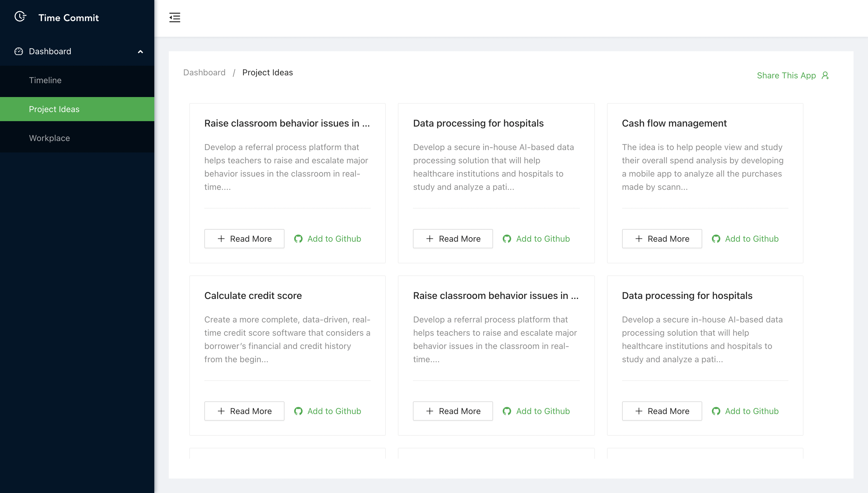Click the user-add icon beside Share This App
Viewport: 868px width, 493px height.
825,76
